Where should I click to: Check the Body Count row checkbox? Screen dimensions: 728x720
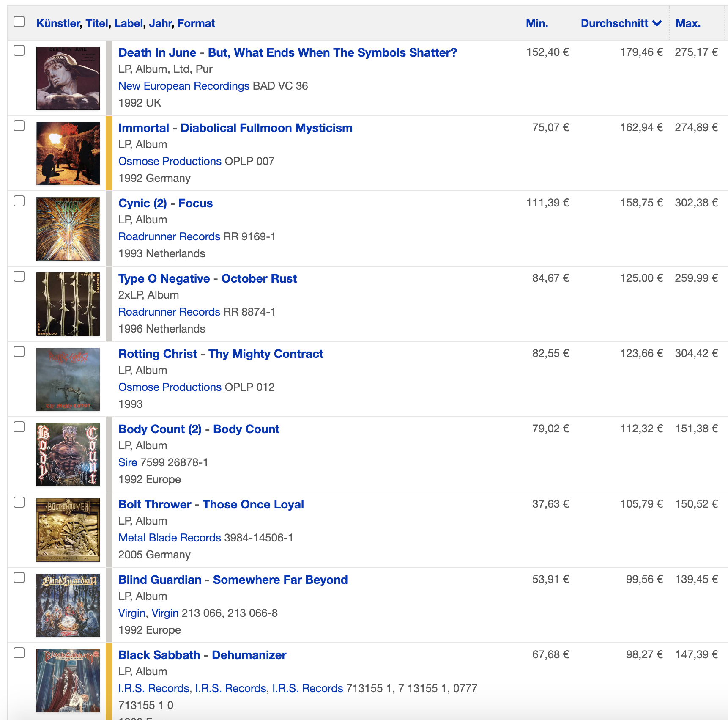(x=19, y=427)
